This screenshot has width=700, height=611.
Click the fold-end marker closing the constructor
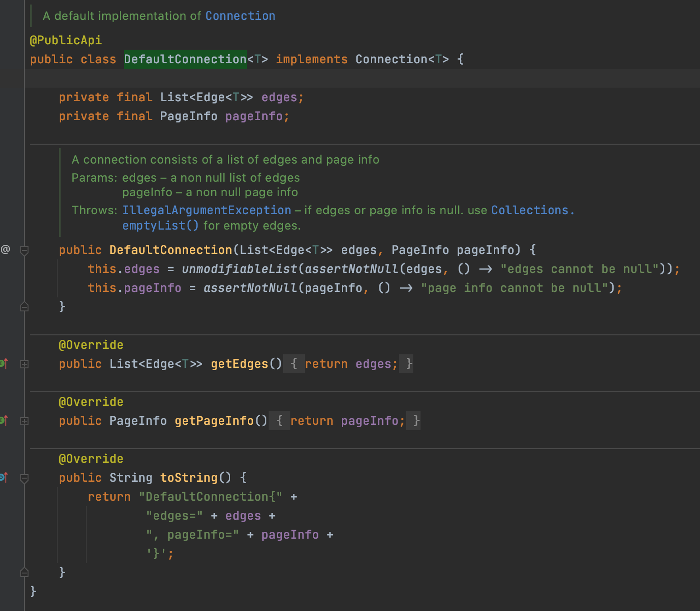[24, 307]
